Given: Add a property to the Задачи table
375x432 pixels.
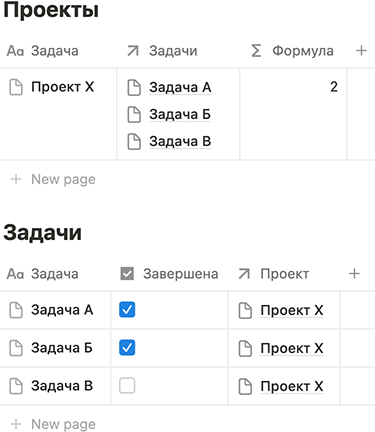Looking at the screenshot, I should pyautogui.click(x=354, y=274).
